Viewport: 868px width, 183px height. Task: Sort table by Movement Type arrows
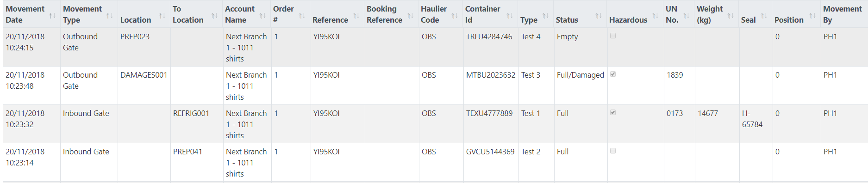[110, 16]
